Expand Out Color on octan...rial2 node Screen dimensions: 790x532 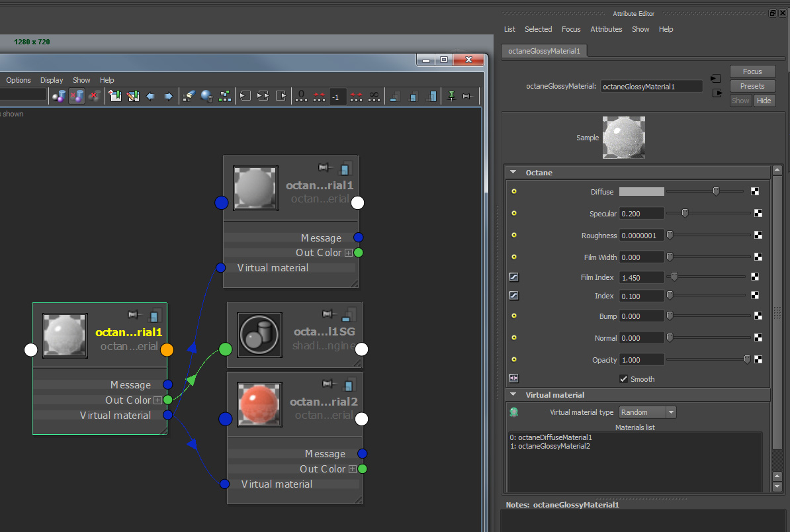pyautogui.click(x=353, y=469)
